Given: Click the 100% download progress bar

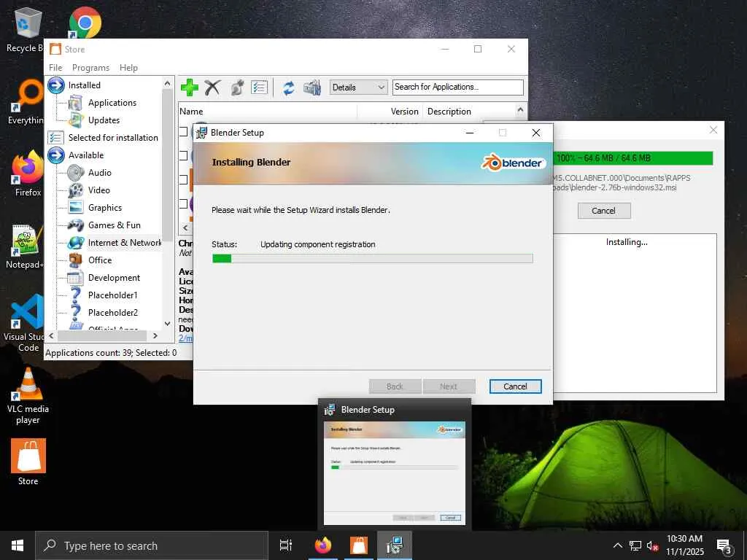Looking at the screenshot, I should pos(633,158).
